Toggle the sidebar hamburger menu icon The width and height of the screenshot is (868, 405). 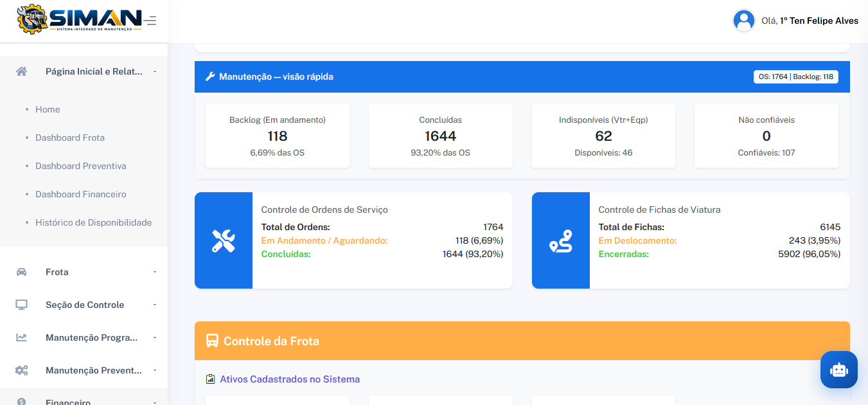[150, 21]
